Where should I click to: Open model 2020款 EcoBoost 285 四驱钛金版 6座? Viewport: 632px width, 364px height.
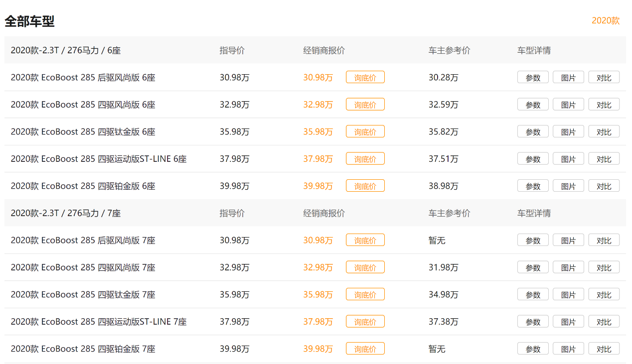[83, 131]
